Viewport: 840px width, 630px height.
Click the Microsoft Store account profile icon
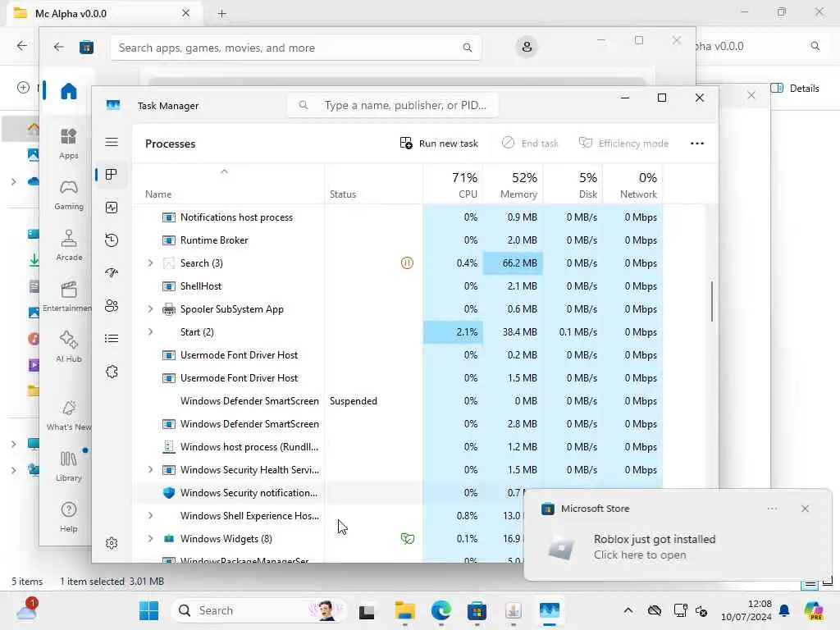pyautogui.click(x=527, y=47)
